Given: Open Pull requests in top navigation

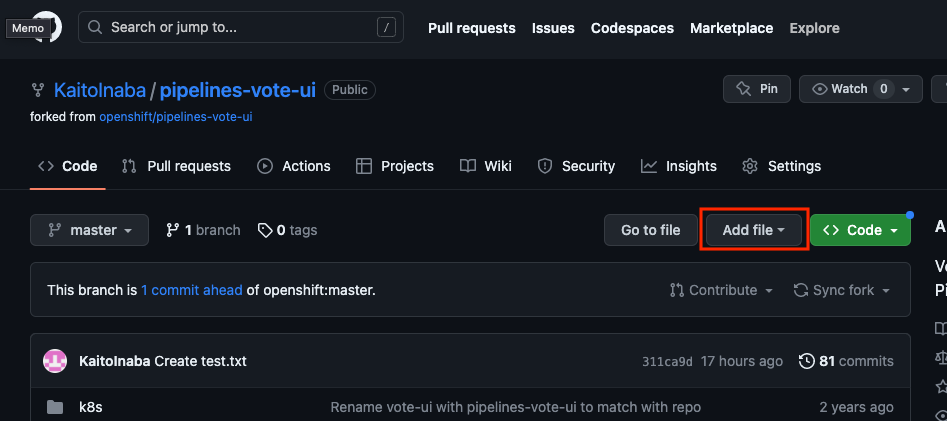Looking at the screenshot, I should (472, 28).
